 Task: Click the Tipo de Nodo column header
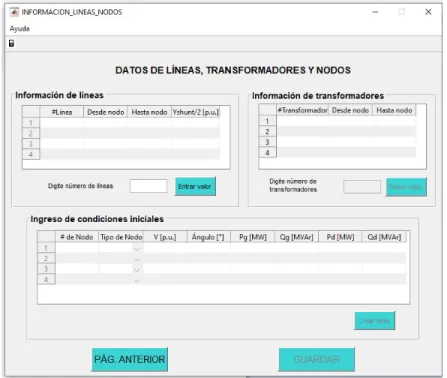(121, 237)
